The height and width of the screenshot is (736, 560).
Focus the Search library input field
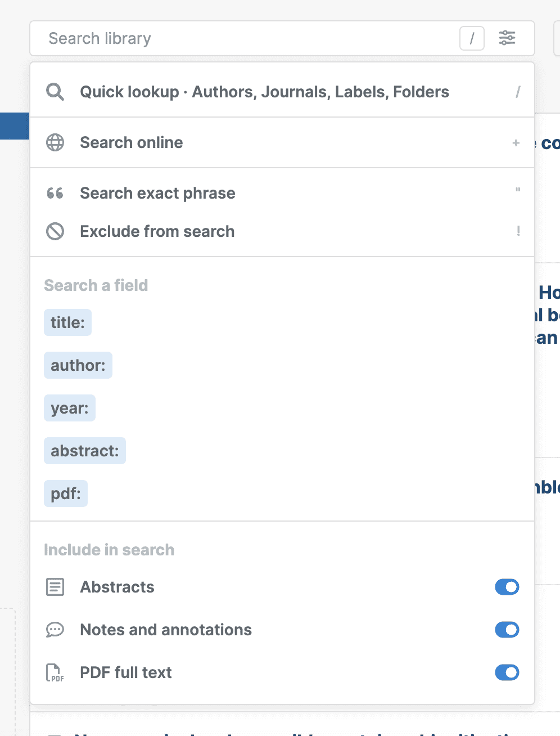click(x=247, y=38)
